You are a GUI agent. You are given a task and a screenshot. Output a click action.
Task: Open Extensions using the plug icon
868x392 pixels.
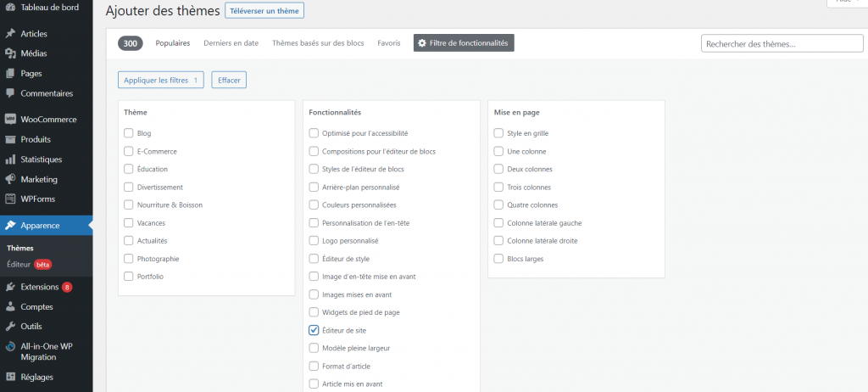10,287
